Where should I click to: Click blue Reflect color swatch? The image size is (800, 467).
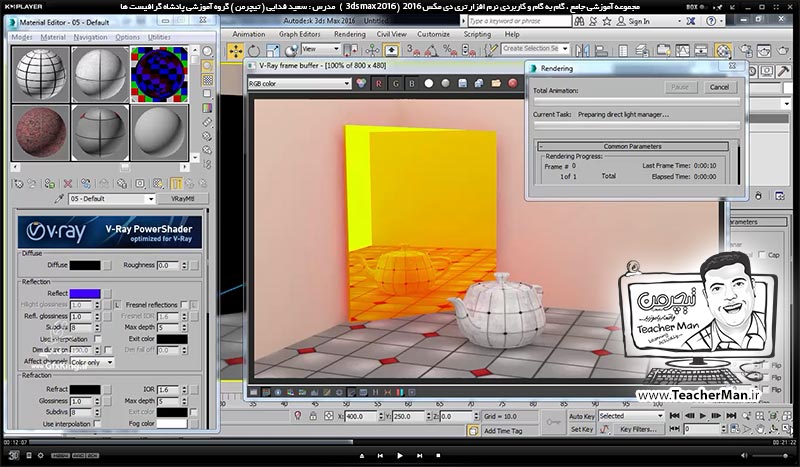click(x=85, y=293)
